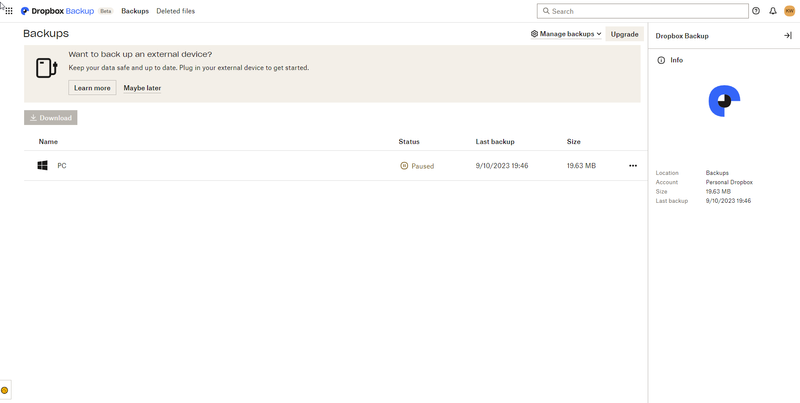800x403 pixels.
Task: Click the 9/10/2023 19:46 table cell
Action: [x=502, y=166]
